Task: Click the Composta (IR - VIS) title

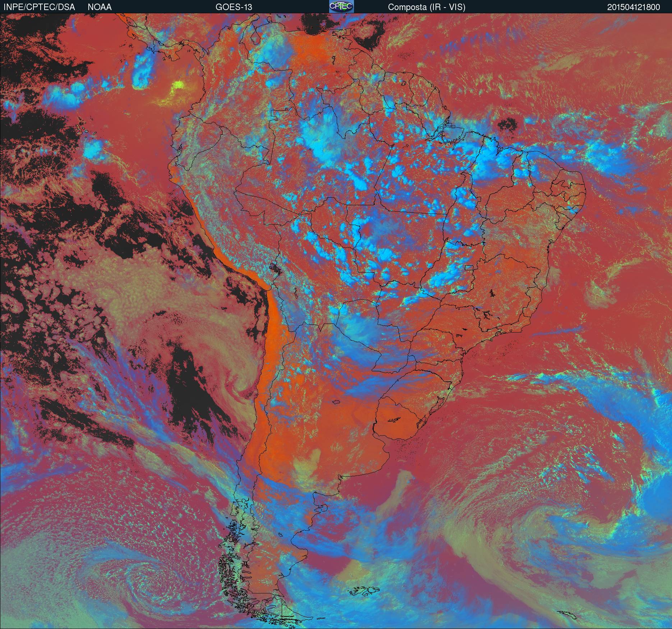Action: pos(427,7)
